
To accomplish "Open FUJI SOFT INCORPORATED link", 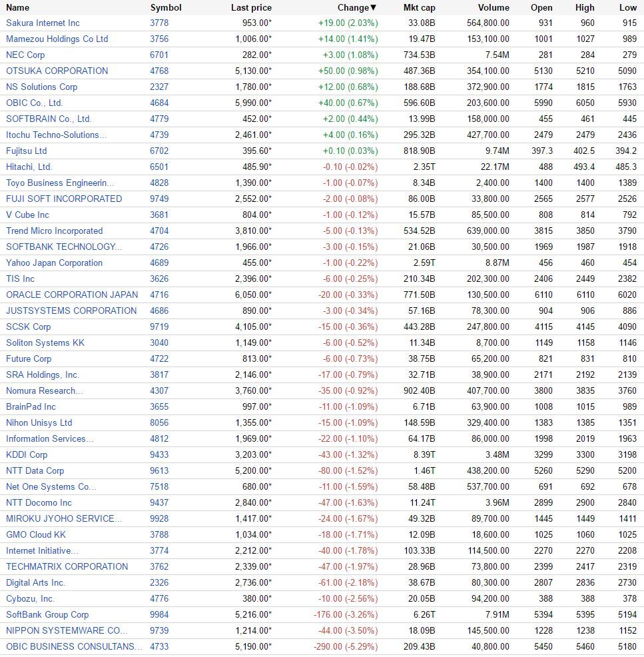I will (x=64, y=199).
